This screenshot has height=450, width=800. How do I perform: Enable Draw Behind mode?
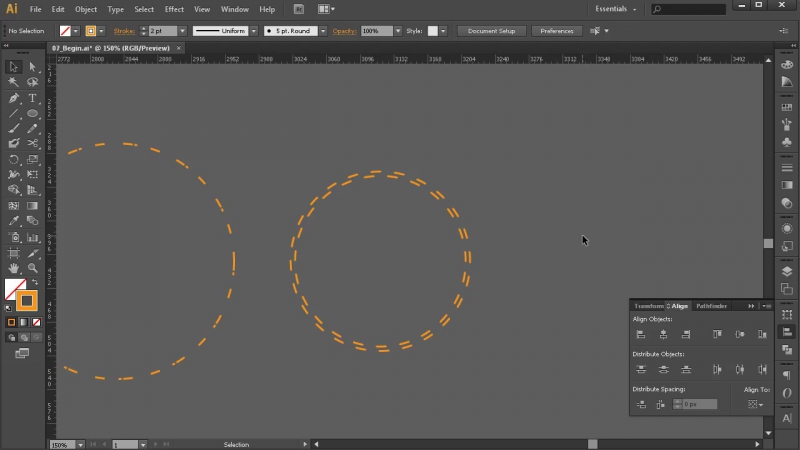click(x=23, y=337)
